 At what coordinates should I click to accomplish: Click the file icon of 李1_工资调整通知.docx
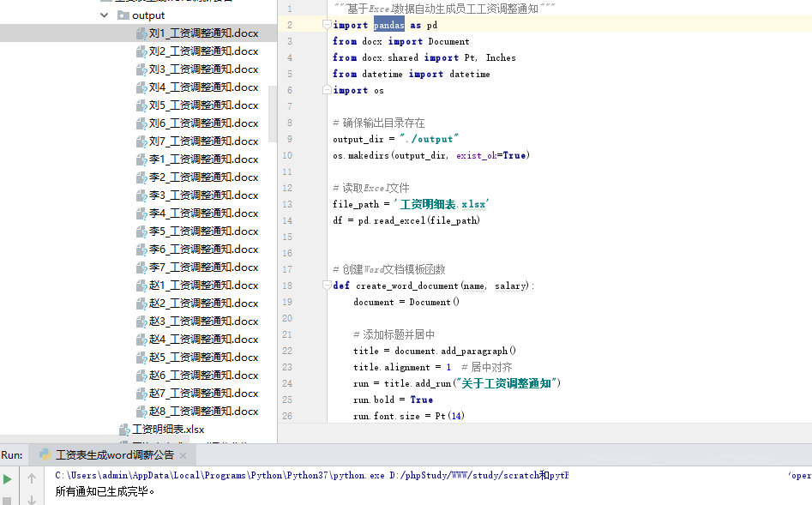[x=141, y=159]
